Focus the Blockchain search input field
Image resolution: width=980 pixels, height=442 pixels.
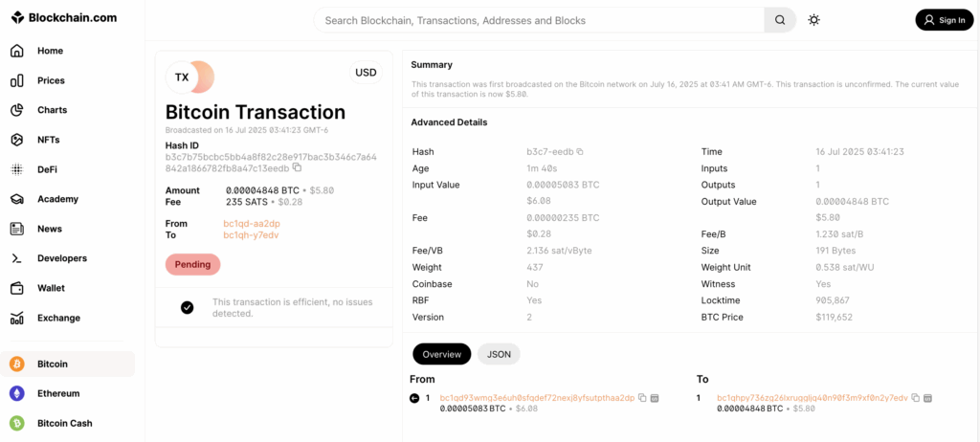point(541,20)
